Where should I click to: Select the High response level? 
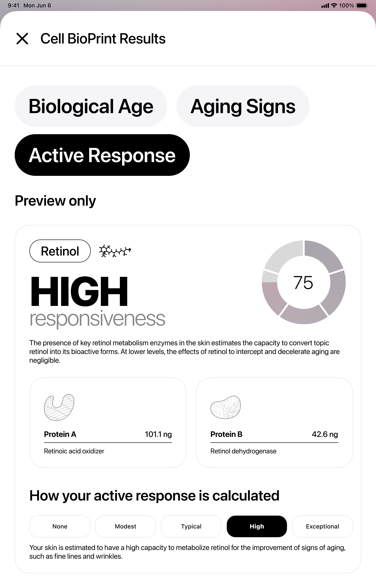click(257, 526)
